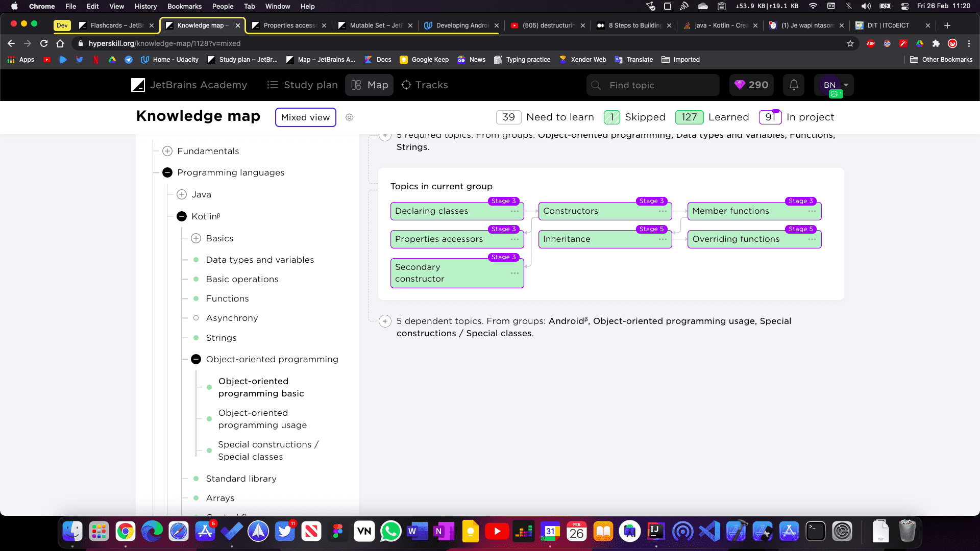The height and width of the screenshot is (551, 980).
Task: Click the Find topic search field
Action: (x=653, y=85)
